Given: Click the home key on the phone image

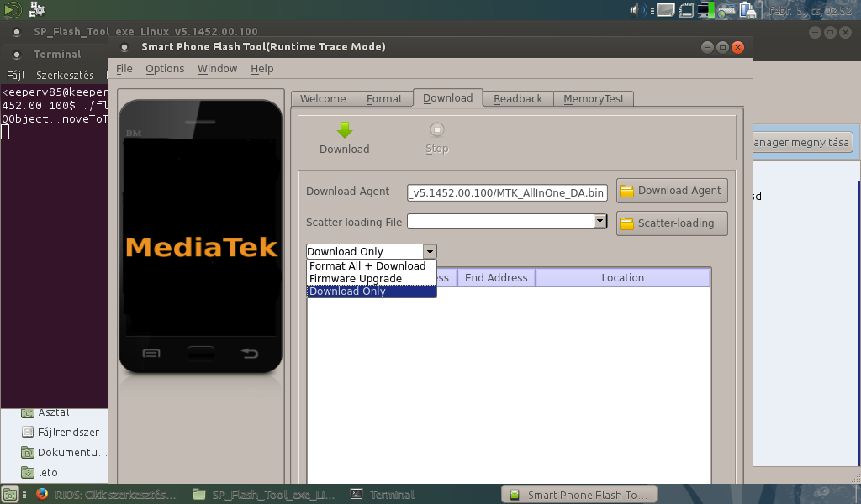Looking at the screenshot, I should (200, 353).
